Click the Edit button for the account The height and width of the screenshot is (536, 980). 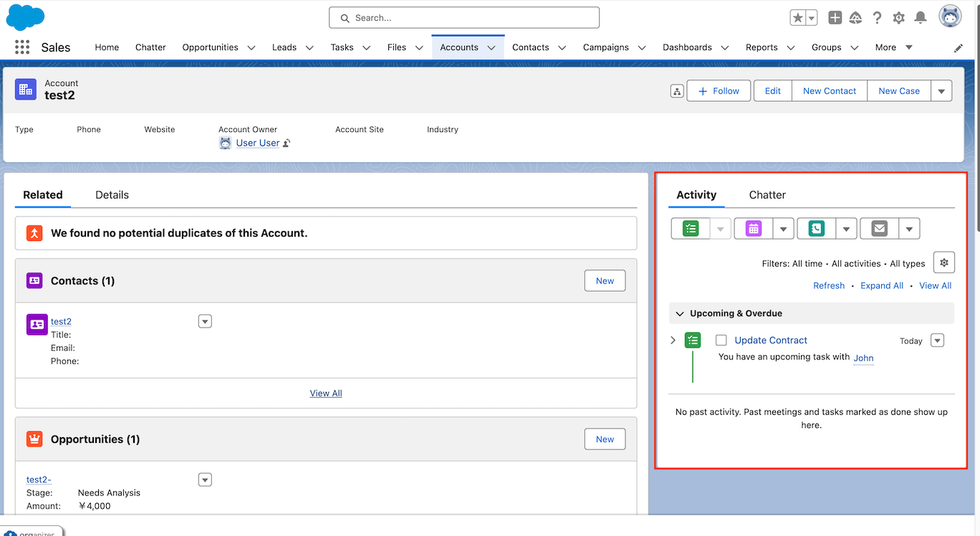pyautogui.click(x=773, y=91)
